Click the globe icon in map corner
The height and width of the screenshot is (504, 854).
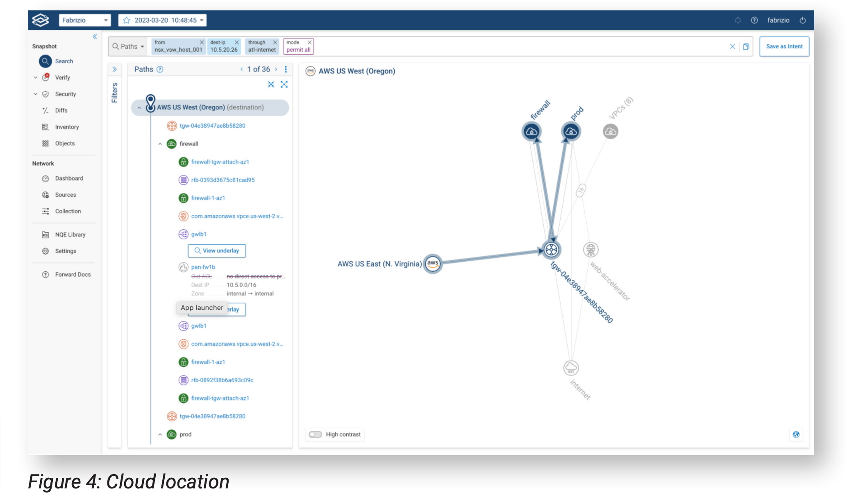click(796, 434)
